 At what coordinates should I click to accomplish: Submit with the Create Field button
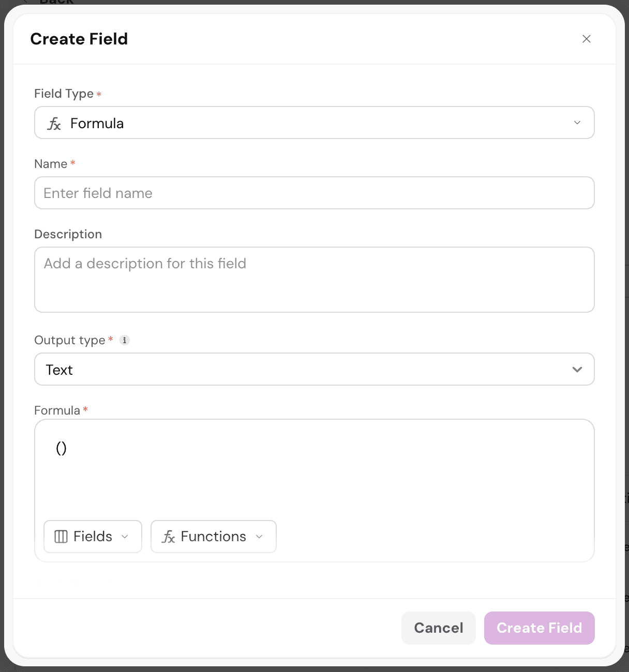(x=539, y=628)
